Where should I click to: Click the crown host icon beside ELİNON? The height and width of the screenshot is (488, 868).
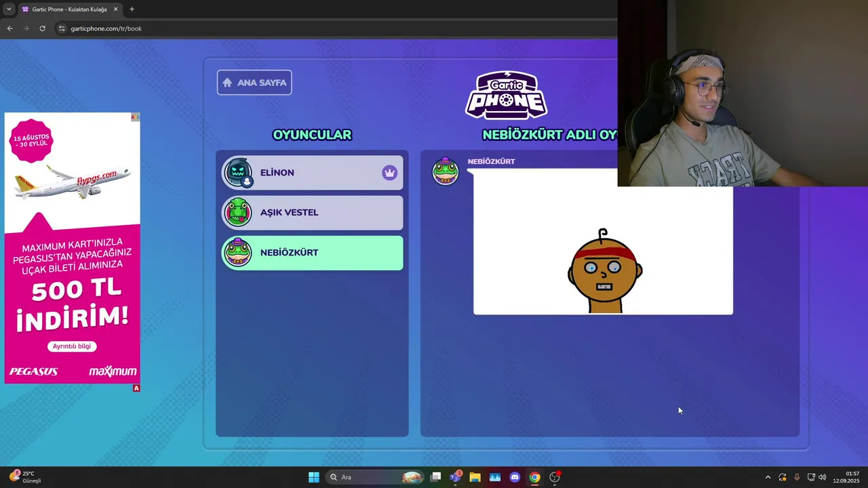click(389, 173)
